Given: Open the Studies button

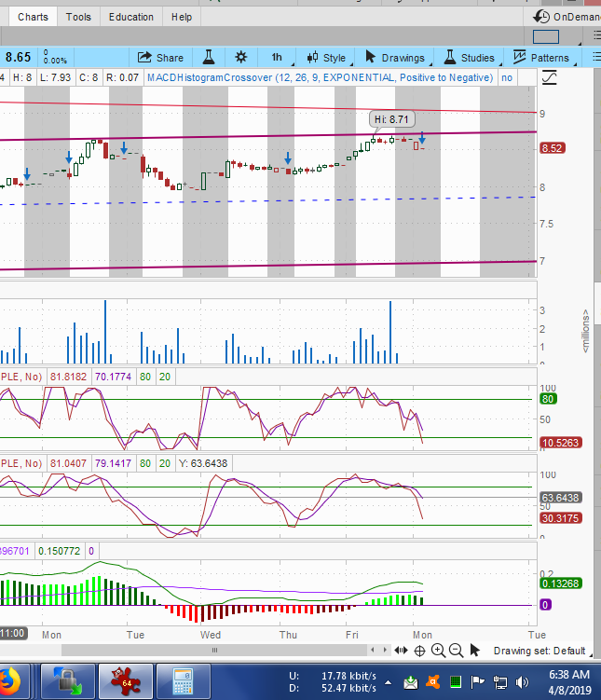Looking at the screenshot, I should pyautogui.click(x=469, y=58).
